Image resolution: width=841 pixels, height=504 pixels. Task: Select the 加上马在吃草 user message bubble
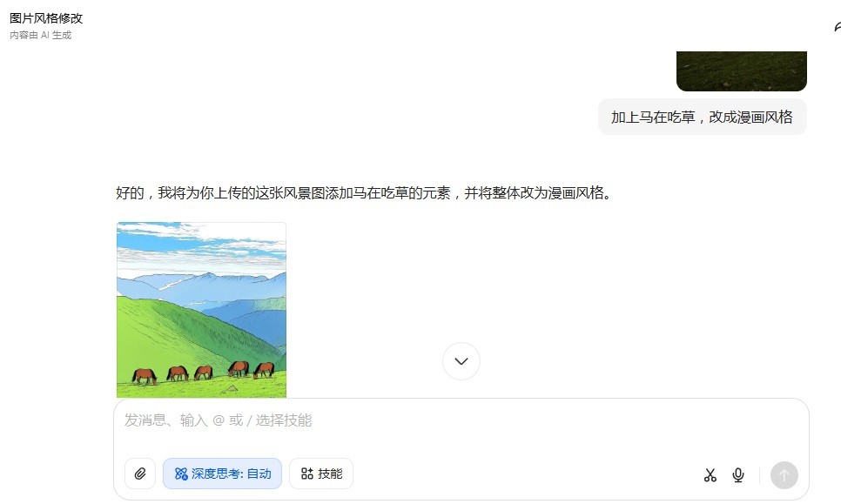point(702,117)
